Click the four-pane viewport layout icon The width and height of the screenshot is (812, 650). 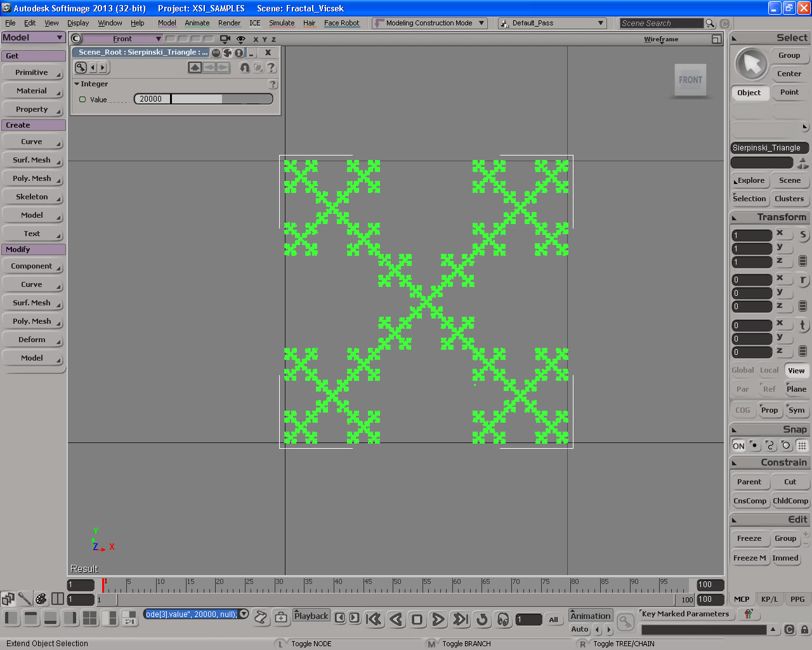coord(89,618)
